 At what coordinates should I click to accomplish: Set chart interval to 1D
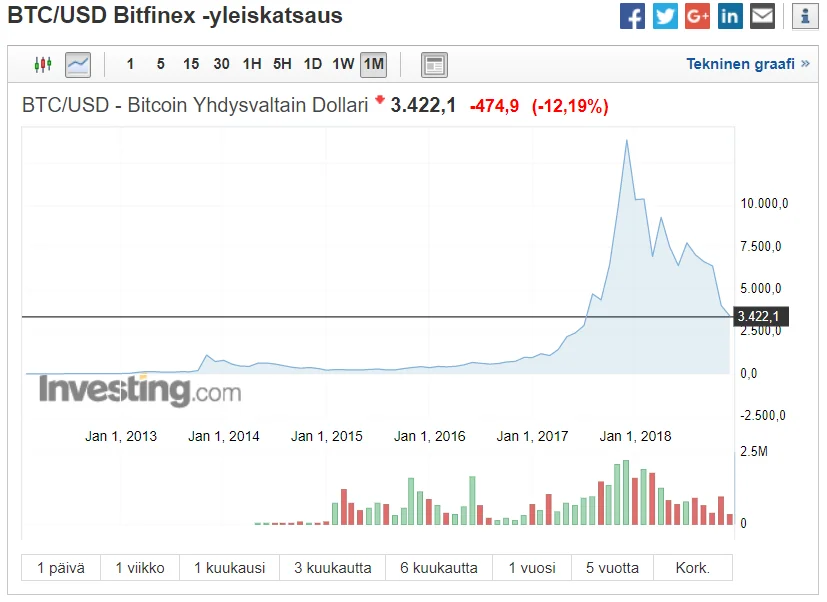tap(312, 65)
